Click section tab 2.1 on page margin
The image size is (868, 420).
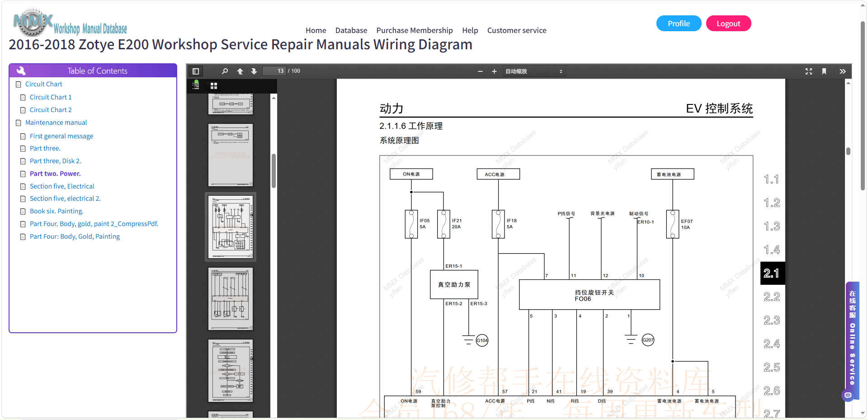click(772, 274)
